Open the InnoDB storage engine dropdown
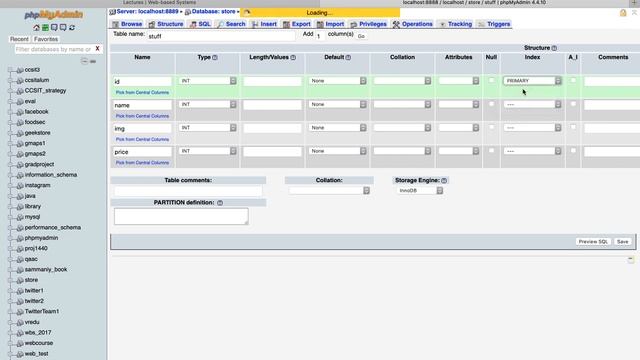 point(420,191)
